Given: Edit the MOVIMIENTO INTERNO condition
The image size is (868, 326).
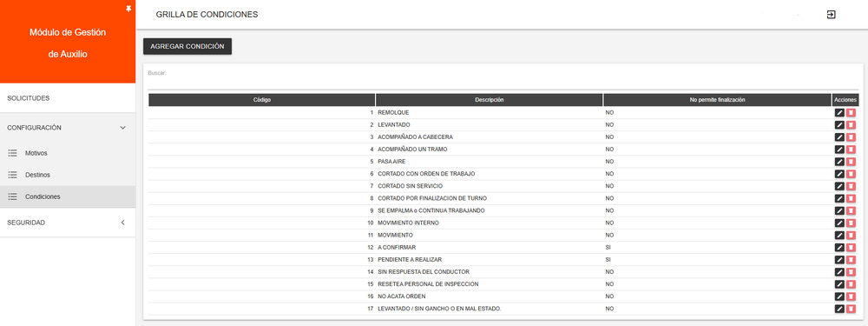Looking at the screenshot, I should pyautogui.click(x=839, y=223).
